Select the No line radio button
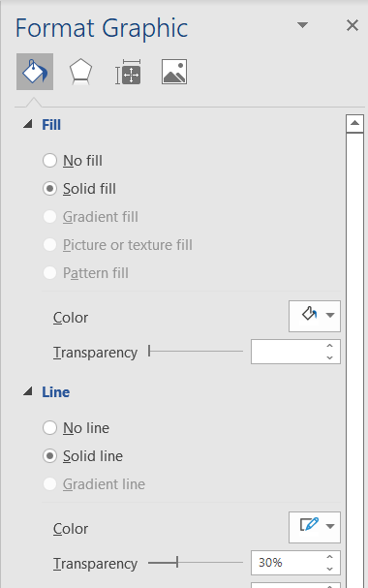This screenshot has width=368, height=588. (49, 428)
